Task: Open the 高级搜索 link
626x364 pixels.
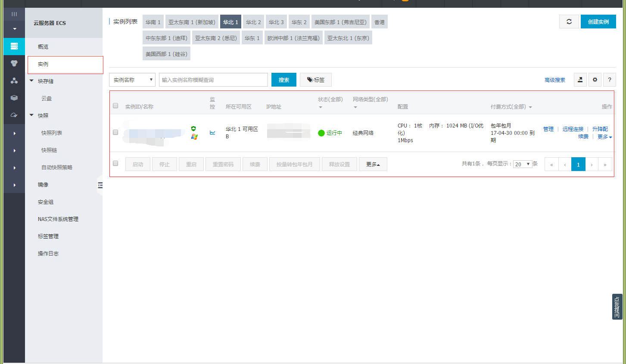Action: click(x=555, y=80)
